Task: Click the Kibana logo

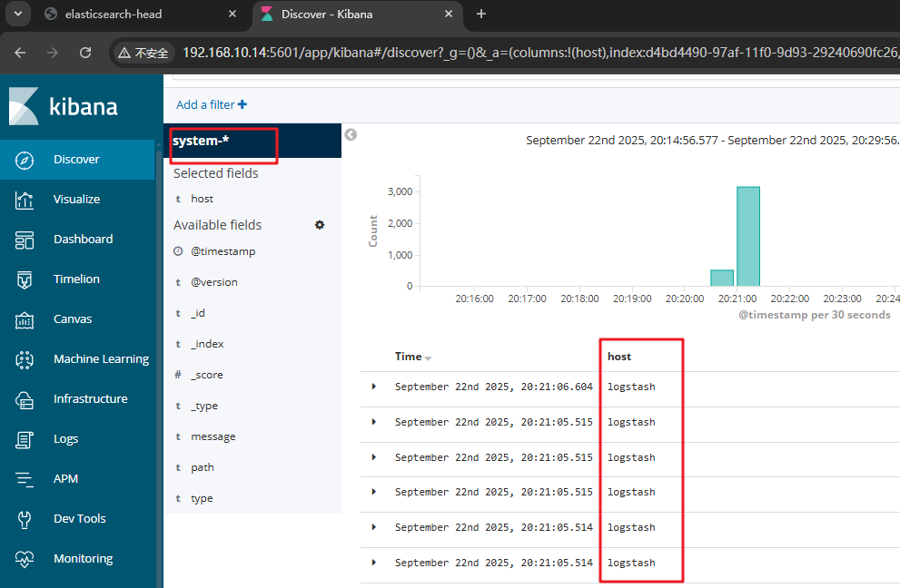Action: pyautogui.click(x=64, y=106)
